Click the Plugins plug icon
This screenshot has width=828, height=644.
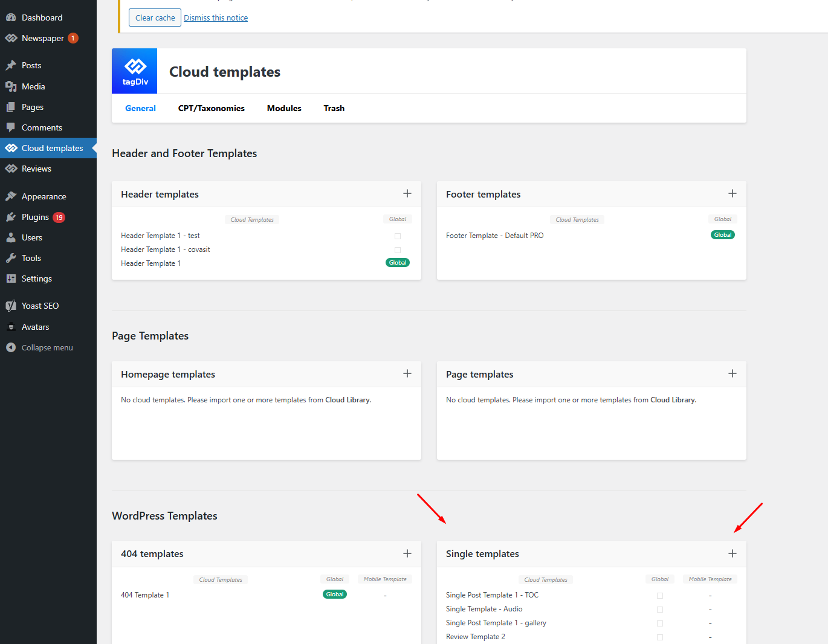pyautogui.click(x=11, y=217)
